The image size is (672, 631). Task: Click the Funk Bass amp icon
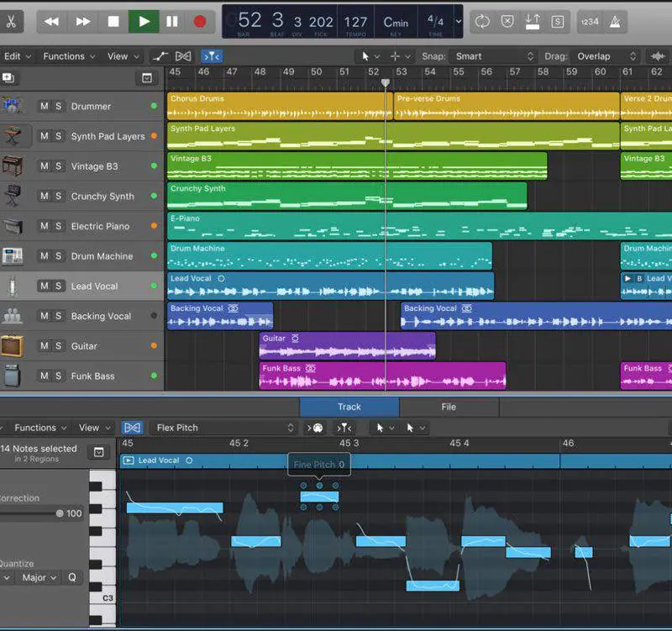12,376
